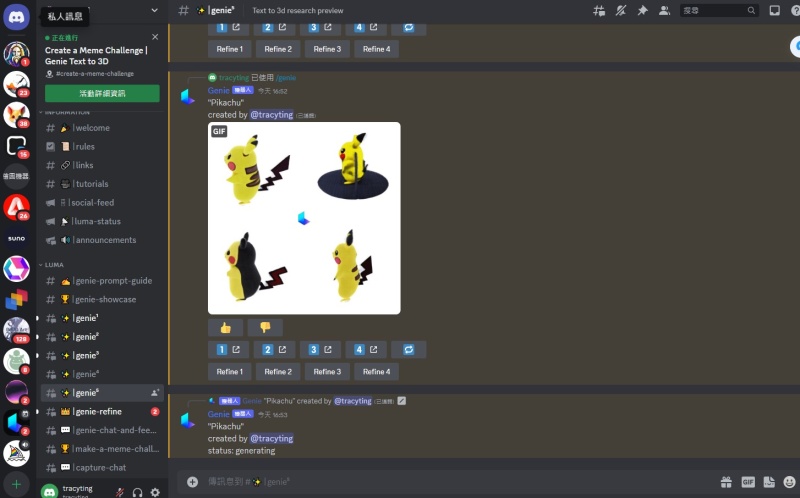Image resolution: width=800 pixels, height=498 pixels.
Task: Open the social-feed channel
Action: (102, 203)
